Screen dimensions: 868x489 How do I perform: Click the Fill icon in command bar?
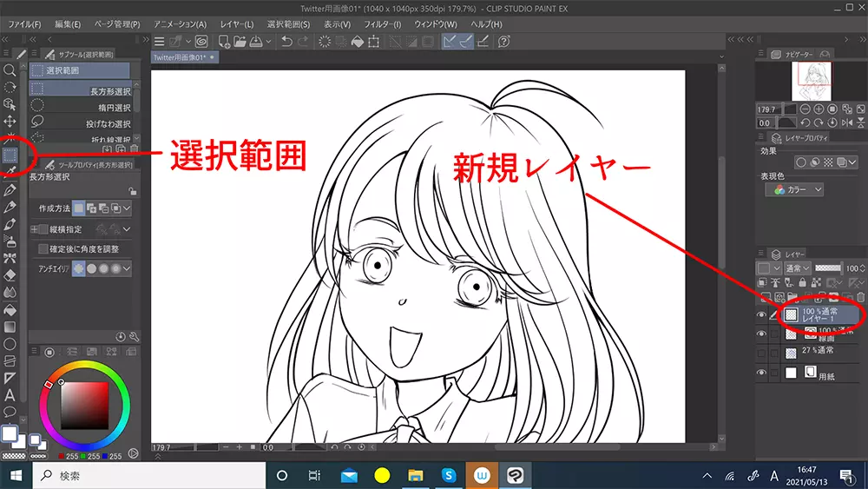coord(358,42)
